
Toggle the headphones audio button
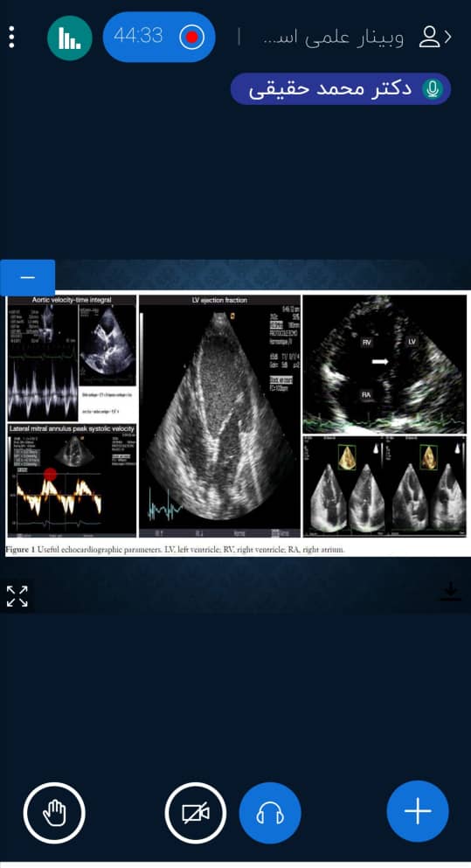tap(270, 813)
